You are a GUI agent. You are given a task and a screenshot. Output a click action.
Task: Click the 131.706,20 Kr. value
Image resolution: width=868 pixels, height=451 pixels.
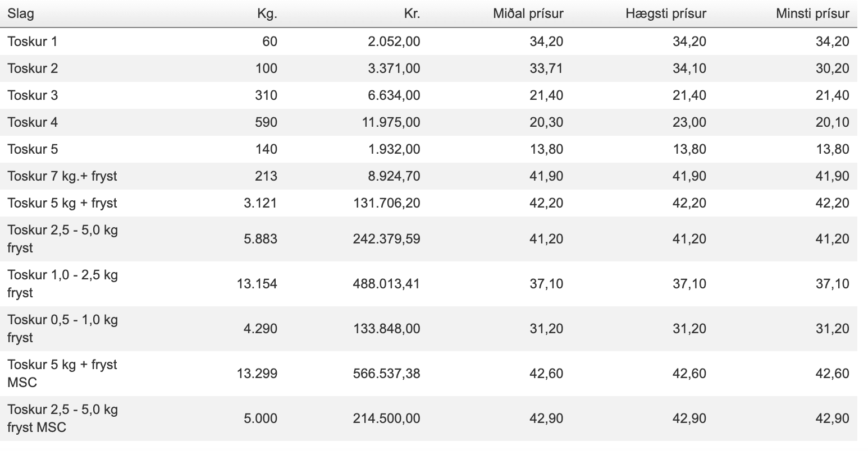(x=386, y=203)
